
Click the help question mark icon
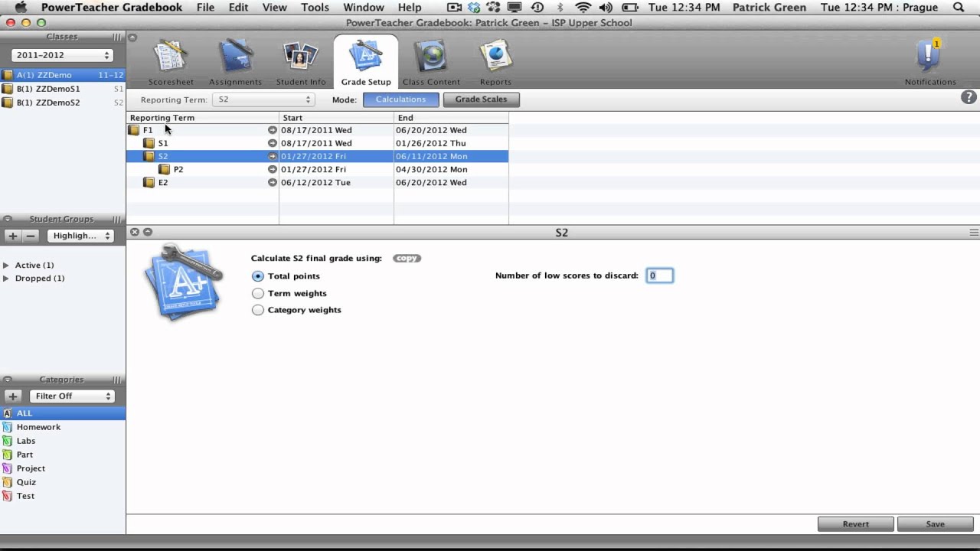[x=969, y=97]
